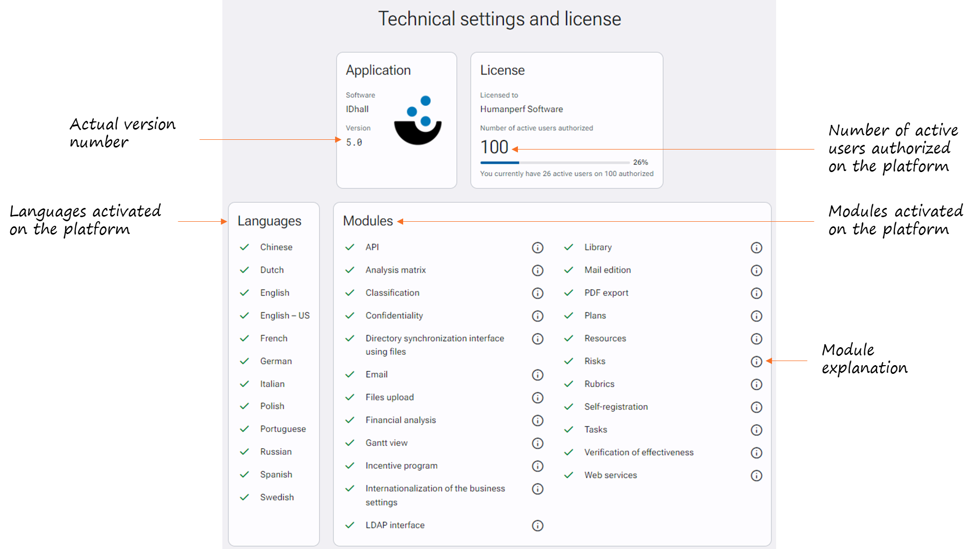Select the Web services module label
Viewport: 980px width, 549px height.
611,475
